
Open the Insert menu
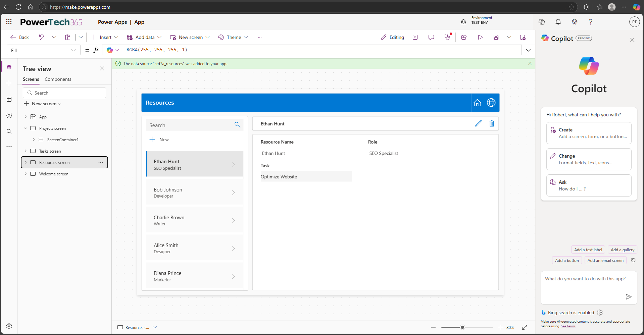click(x=105, y=37)
